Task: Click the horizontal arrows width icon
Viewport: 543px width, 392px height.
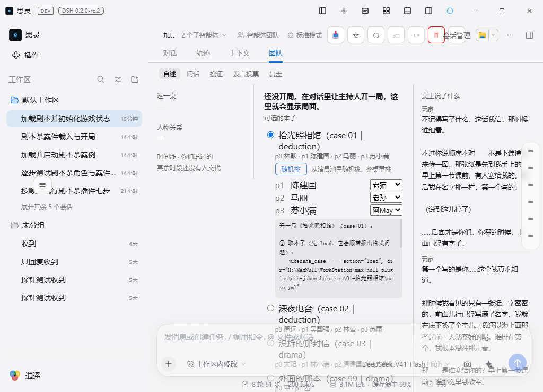Action: (416, 35)
